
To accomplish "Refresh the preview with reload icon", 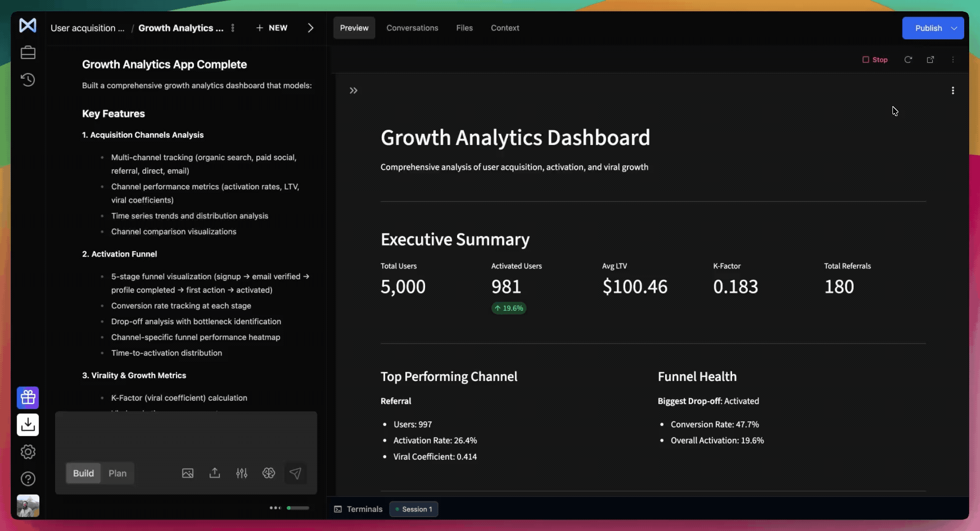I will tap(908, 59).
